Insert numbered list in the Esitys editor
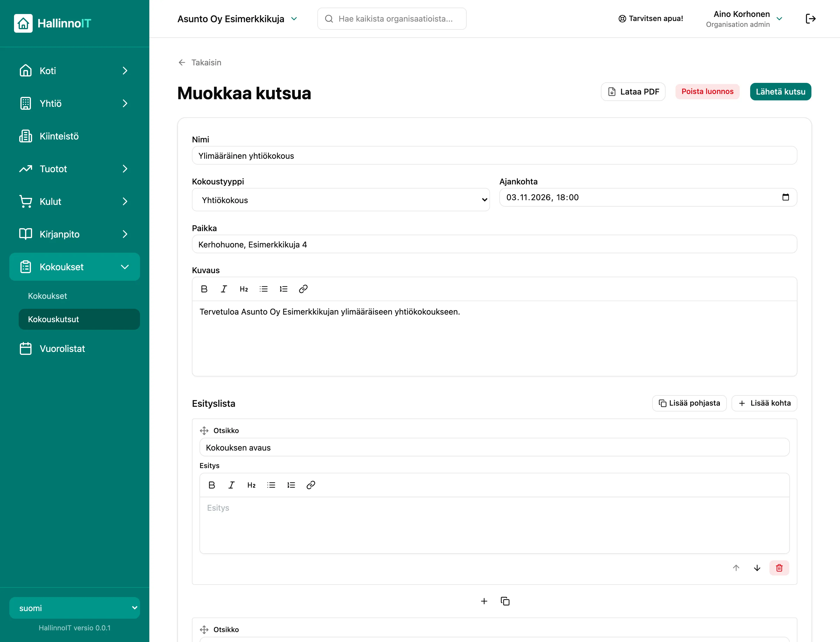 click(291, 485)
